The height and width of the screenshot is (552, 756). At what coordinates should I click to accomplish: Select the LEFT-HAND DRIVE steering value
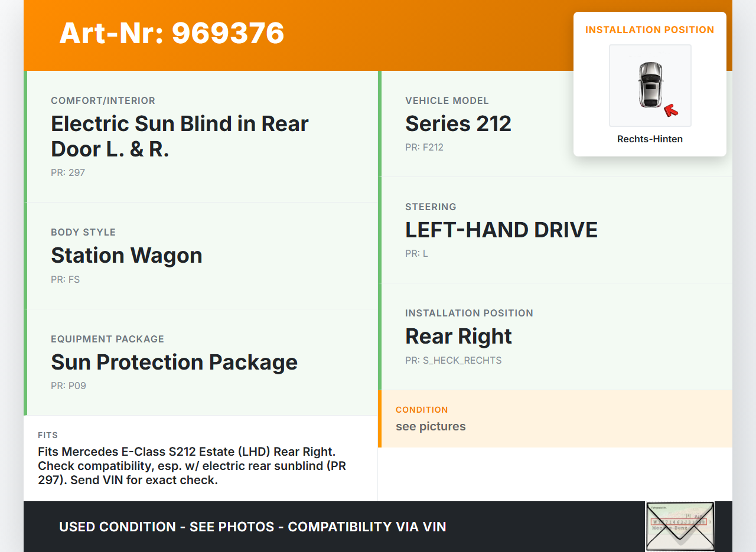pos(501,230)
